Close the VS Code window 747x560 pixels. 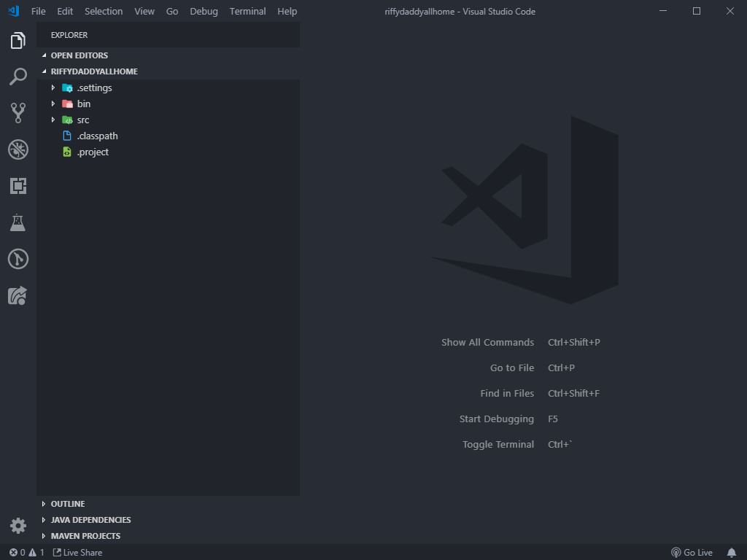[729, 11]
